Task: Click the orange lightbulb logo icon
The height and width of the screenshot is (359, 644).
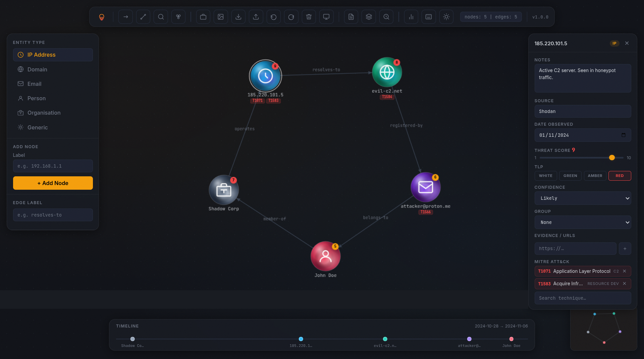Action: [x=102, y=17]
